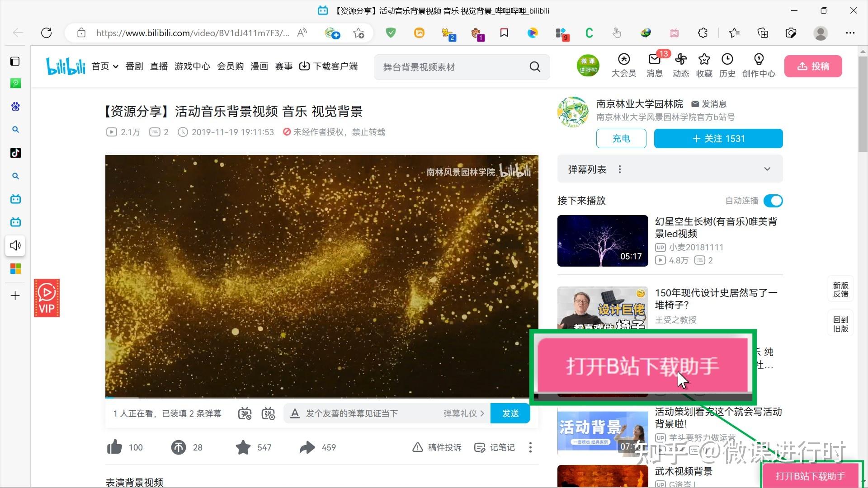Click the 充电 button
The width and height of the screenshot is (868, 488).
point(621,139)
